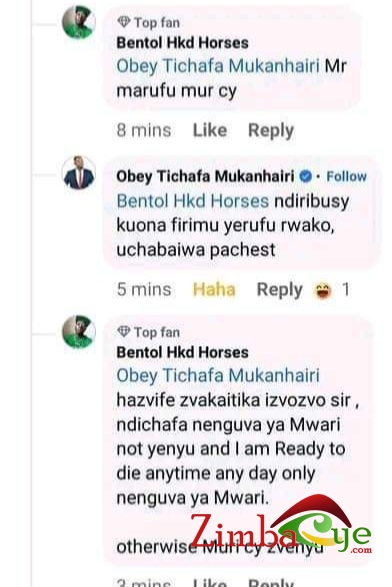Open Obey Tichafa Mukanhairi mention in first comment
Viewport: 392px width, 587px height.
tap(218, 66)
